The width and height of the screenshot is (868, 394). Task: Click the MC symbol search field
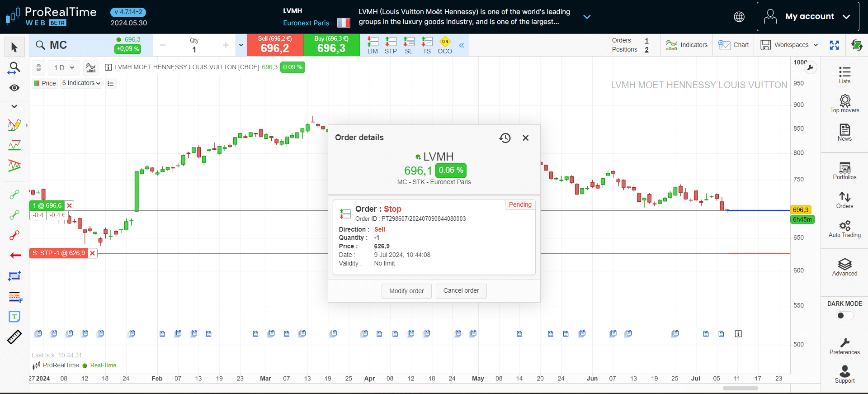pos(92,45)
